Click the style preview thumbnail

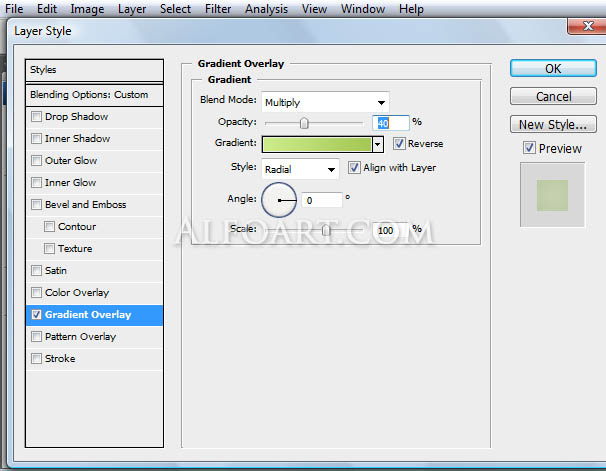(x=552, y=195)
